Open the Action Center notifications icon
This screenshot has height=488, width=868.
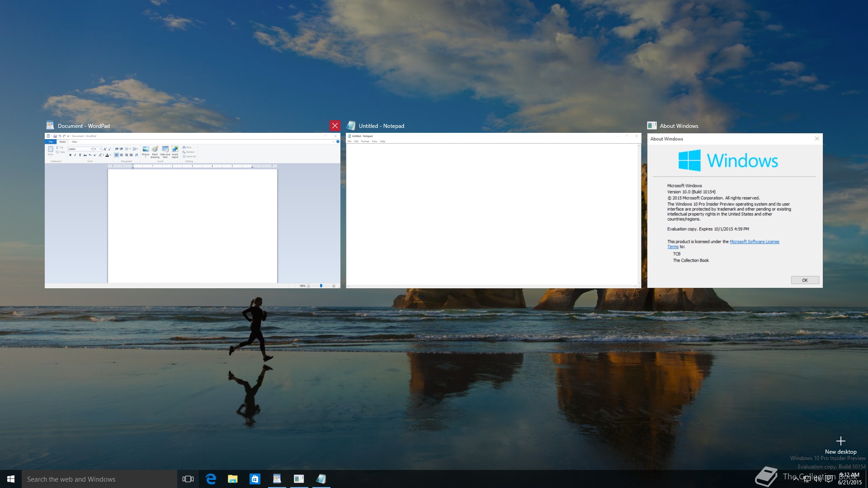(829, 479)
